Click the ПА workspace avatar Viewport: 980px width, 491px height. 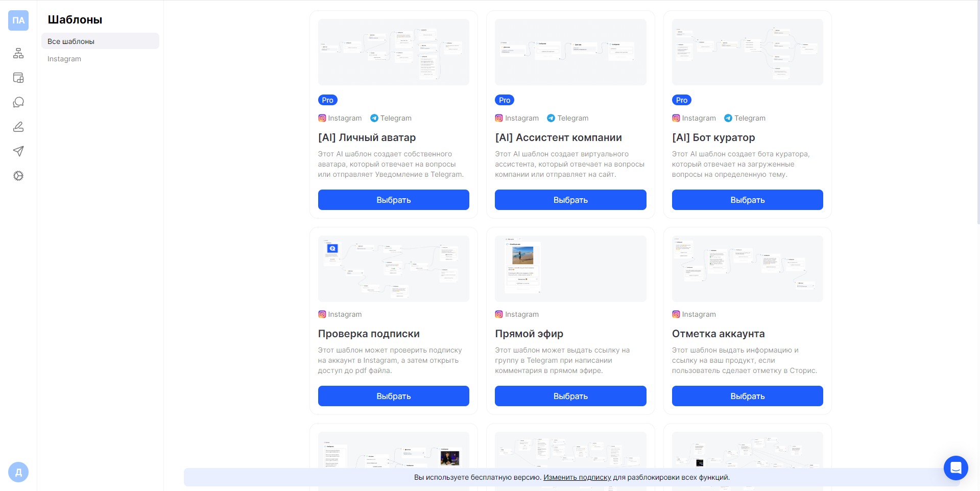pos(18,20)
